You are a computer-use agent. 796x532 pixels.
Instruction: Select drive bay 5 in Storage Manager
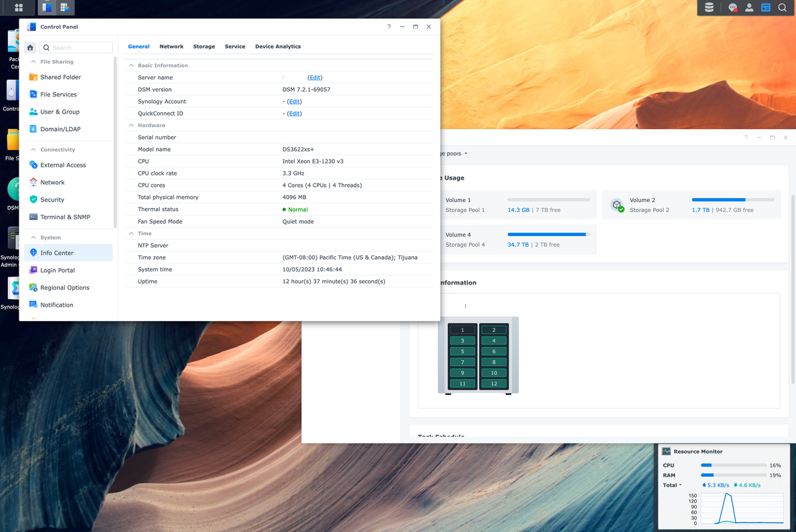(463, 351)
